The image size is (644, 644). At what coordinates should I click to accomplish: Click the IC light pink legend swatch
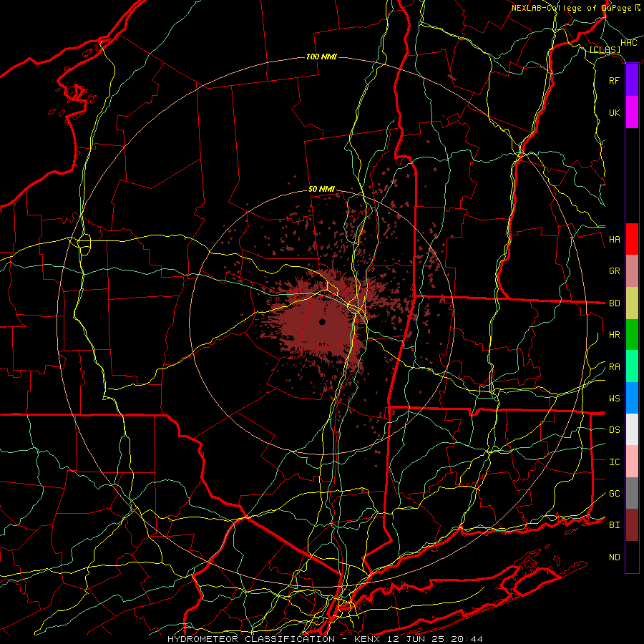click(x=632, y=462)
